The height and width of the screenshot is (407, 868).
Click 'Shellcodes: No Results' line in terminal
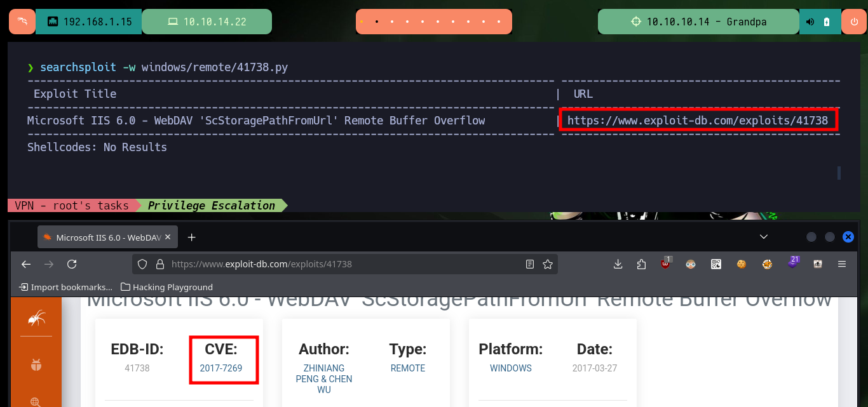(97, 147)
